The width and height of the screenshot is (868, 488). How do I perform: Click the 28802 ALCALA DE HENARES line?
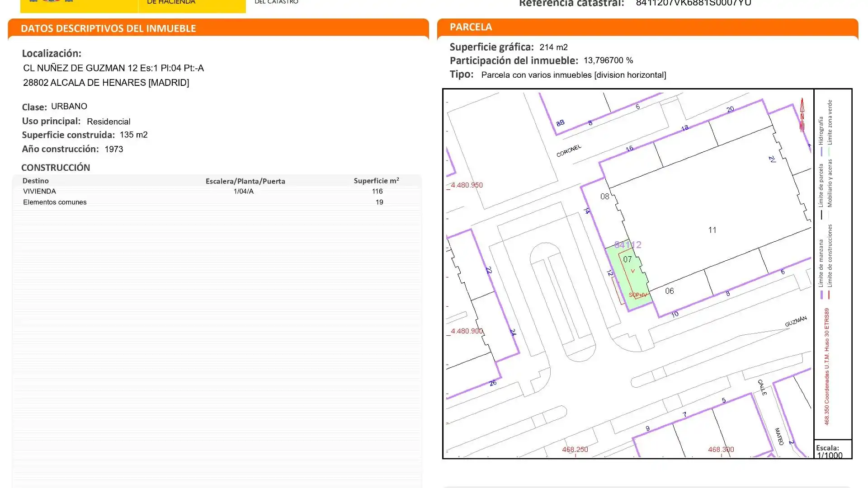tap(106, 83)
